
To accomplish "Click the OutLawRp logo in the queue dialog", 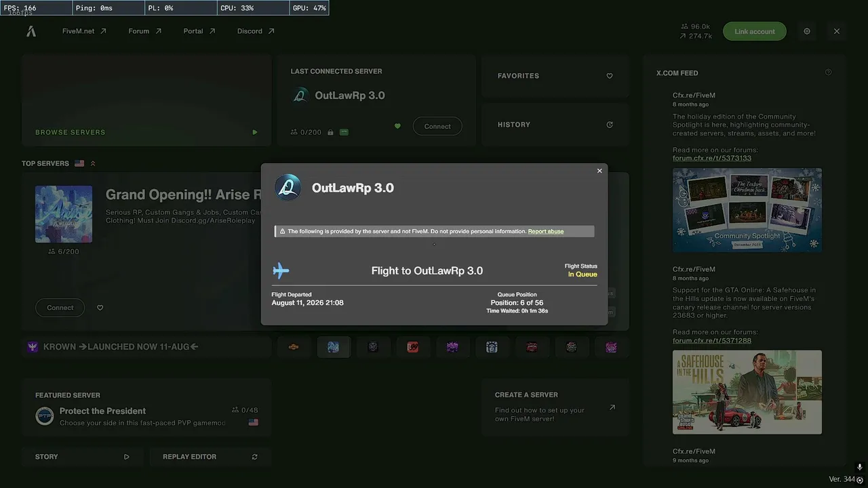I will (x=288, y=188).
